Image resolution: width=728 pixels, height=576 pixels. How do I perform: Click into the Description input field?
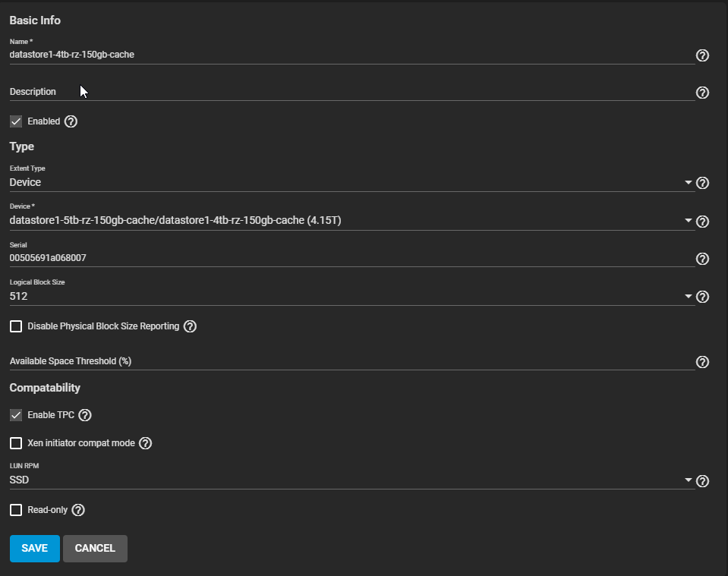[349, 92]
